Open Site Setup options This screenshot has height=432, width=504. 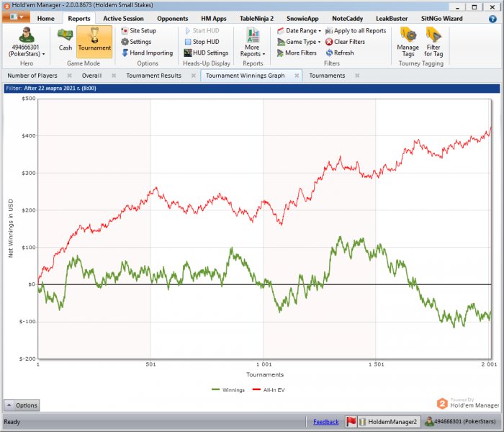138,30
